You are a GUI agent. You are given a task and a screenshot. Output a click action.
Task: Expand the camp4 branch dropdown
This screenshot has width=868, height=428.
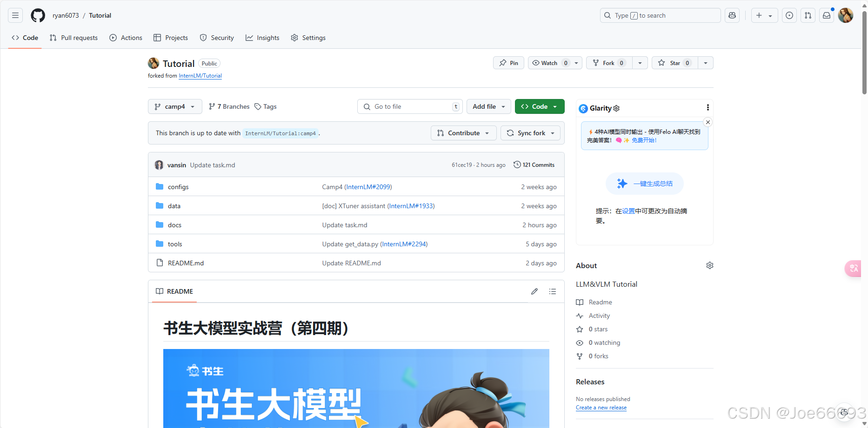pos(175,106)
